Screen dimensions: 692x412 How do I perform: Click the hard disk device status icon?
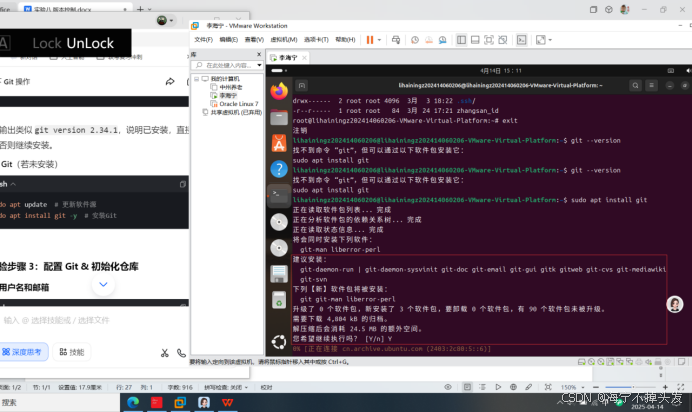[582, 362]
